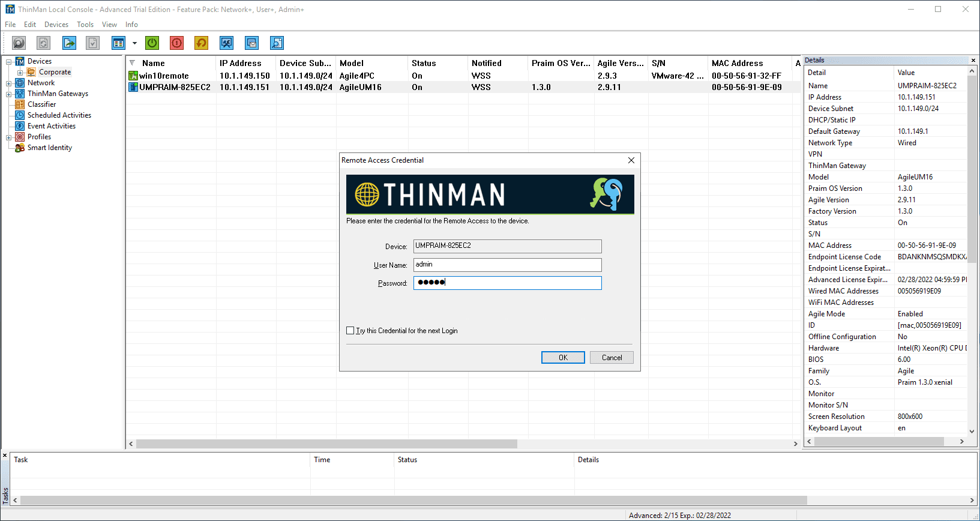
Task: Close the Tasks panel
Action: pyautogui.click(x=5, y=456)
